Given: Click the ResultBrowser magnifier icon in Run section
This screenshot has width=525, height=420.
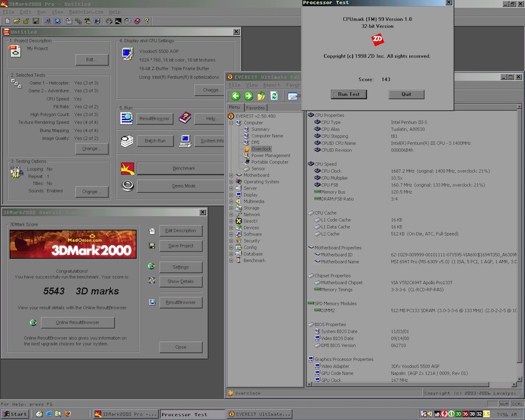Looking at the screenshot, I should pos(127,118).
